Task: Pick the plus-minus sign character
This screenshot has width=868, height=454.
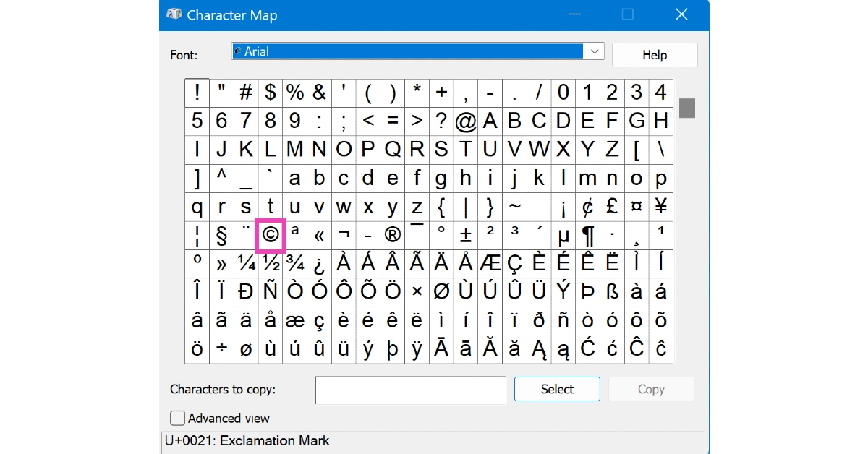Action: pos(466,235)
